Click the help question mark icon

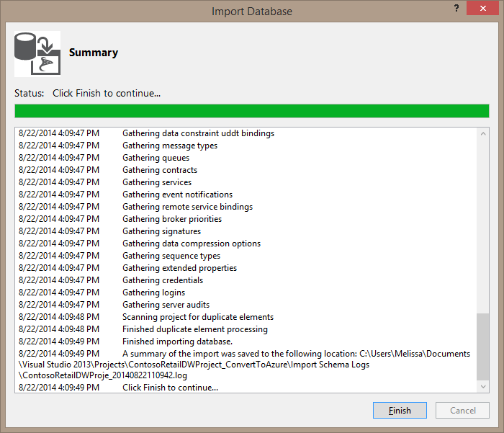click(x=456, y=8)
